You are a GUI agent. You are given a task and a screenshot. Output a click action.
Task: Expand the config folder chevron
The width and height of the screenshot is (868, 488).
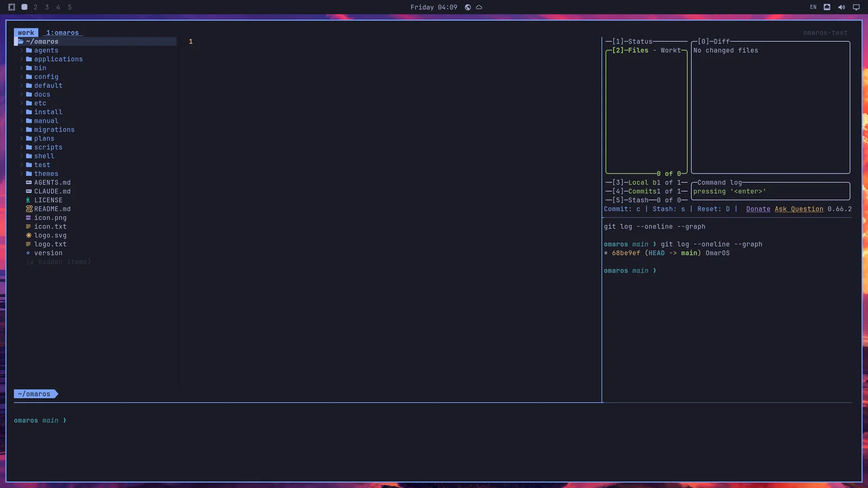click(x=22, y=76)
